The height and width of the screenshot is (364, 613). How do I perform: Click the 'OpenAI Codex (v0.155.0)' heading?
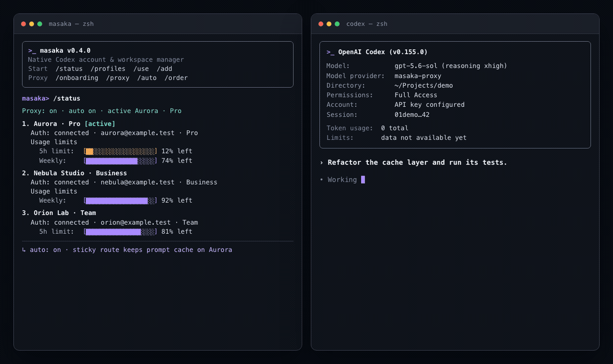pos(383,52)
